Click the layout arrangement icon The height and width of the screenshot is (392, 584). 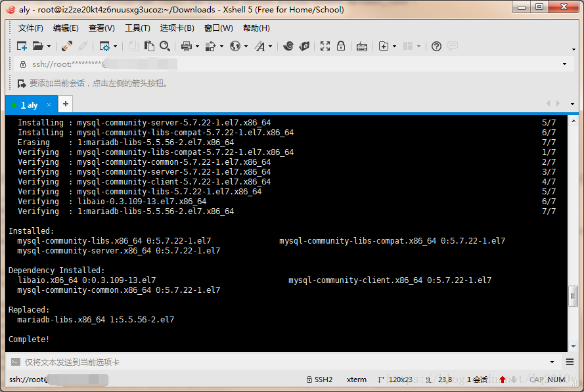tap(408, 46)
